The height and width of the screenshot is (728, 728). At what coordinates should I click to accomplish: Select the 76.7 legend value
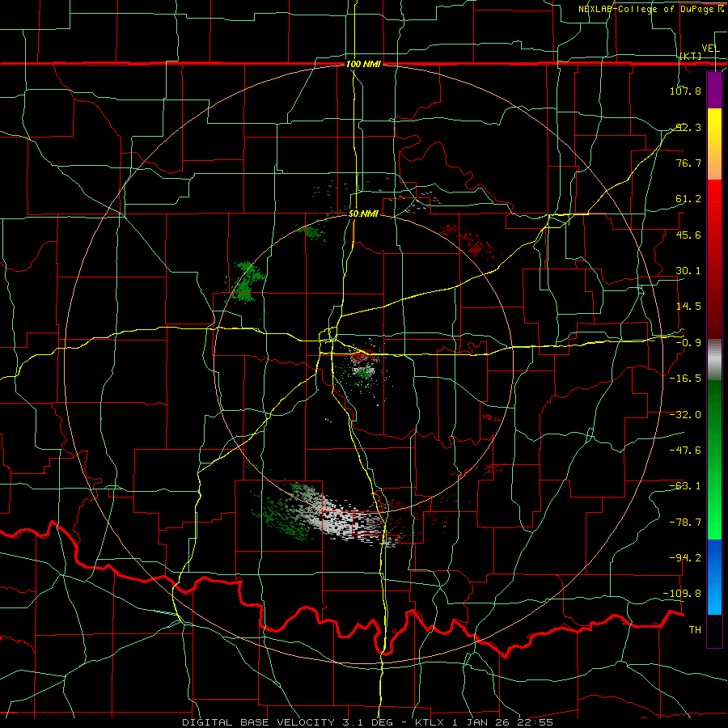click(688, 163)
